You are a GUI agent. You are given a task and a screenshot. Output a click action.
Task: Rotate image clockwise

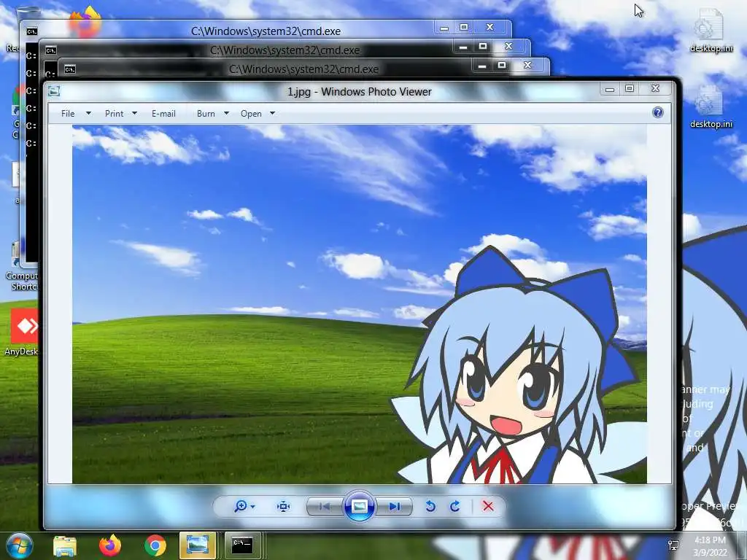click(x=455, y=506)
